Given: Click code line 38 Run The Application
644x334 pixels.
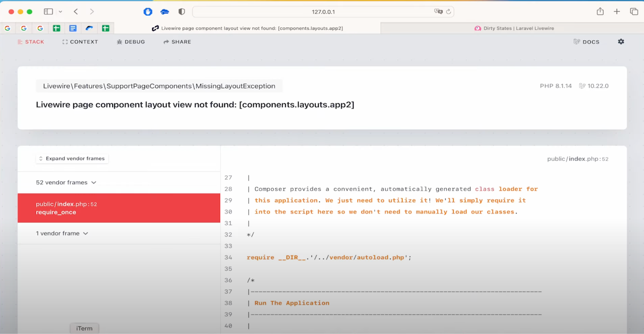Looking at the screenshot, I should (292, 303).
